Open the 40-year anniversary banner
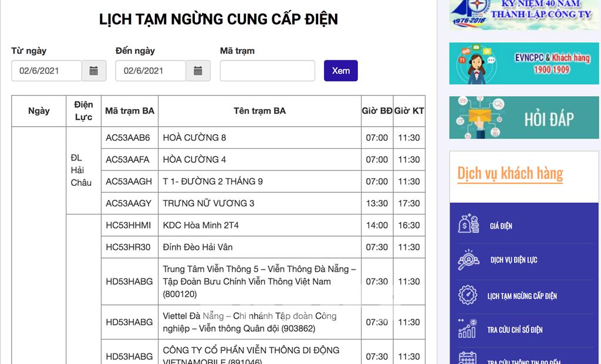Screen dimensions: 601x364 524,14
